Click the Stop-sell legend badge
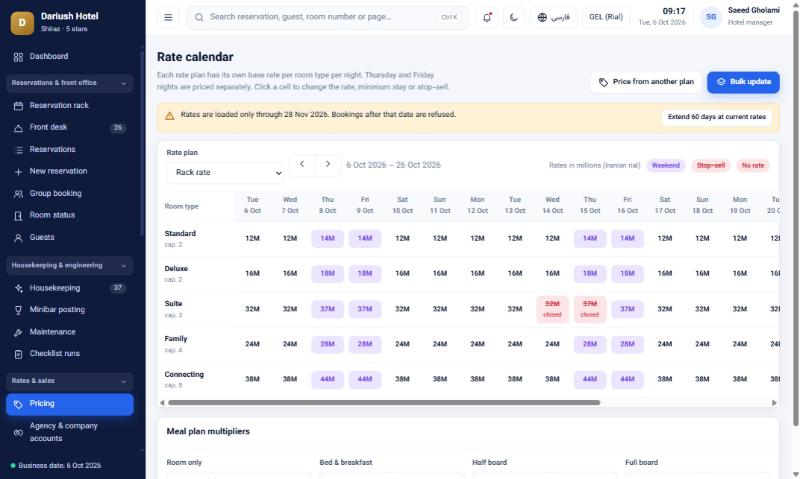This screenshot has width=800, height=479. (711, 165)
